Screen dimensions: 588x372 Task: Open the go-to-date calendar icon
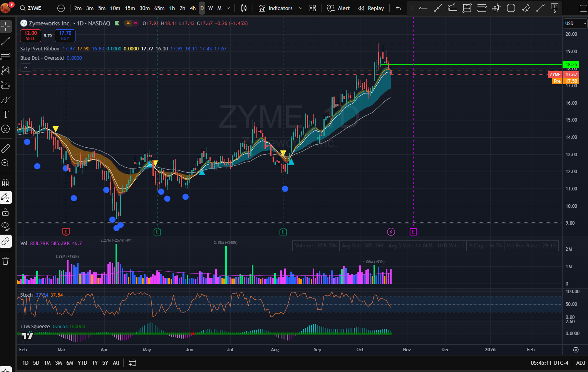tap(132, 363)
